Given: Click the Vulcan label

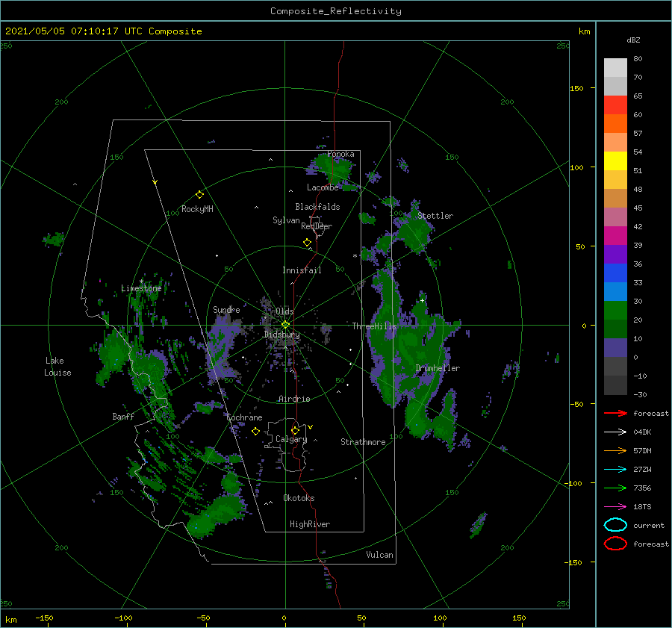Looking at the screenshot, I should [379, 555].
